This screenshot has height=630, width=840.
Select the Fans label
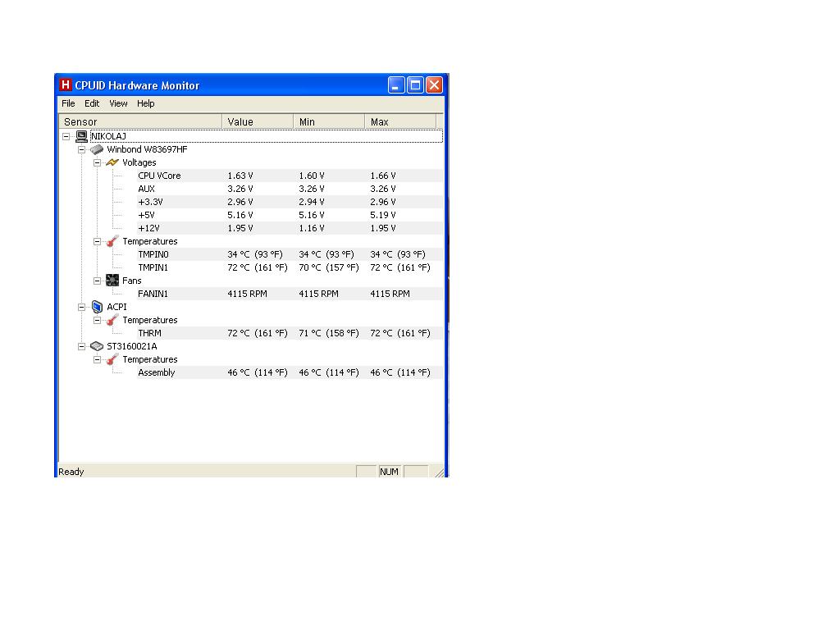(132, 281)
